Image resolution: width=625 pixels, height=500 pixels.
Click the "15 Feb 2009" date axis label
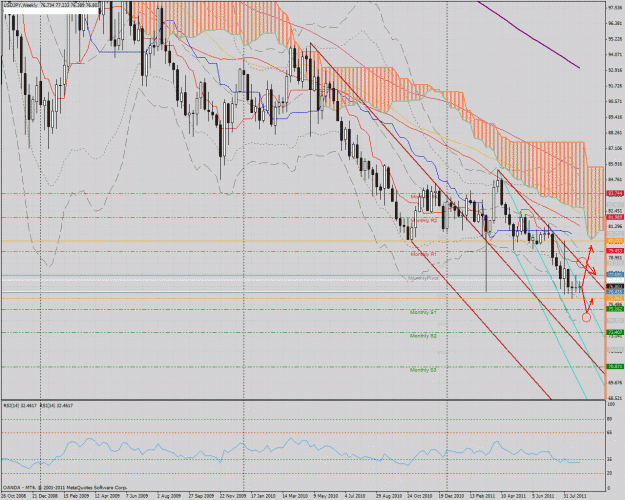(x=76, y=496)
